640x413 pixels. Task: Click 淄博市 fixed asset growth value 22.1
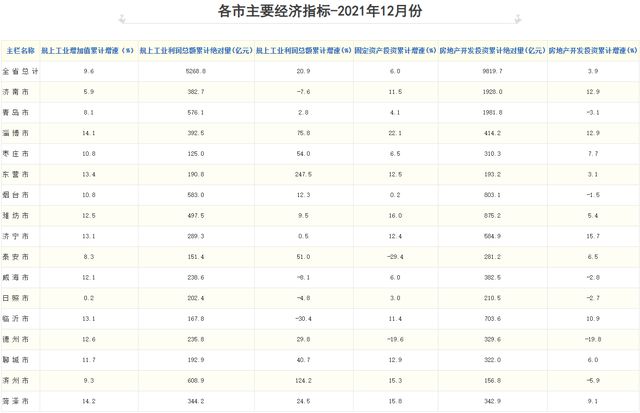click(395, 133)
